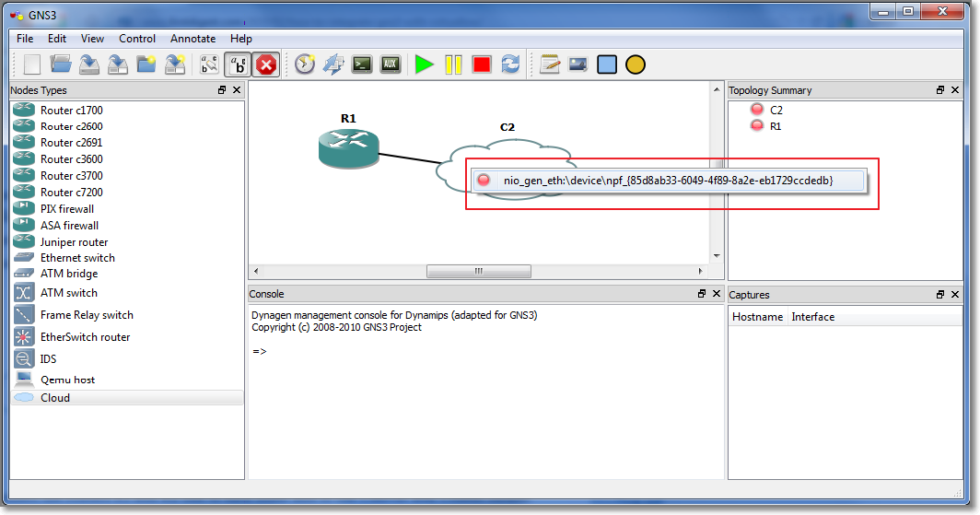Image resolution: width=980 pixels, height=515 pixels.
Task: Click the Save project toolbar icon
Action: [x=89, y=64]
